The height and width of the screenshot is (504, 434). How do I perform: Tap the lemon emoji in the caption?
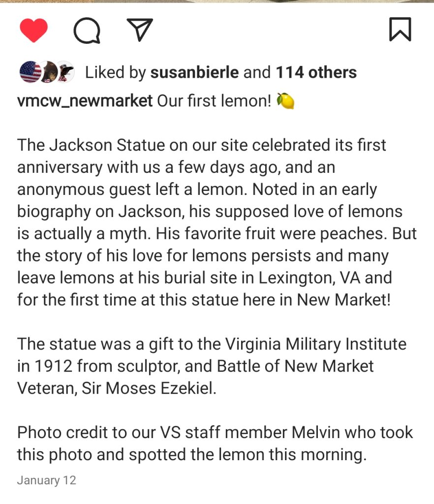pos(285,101)
